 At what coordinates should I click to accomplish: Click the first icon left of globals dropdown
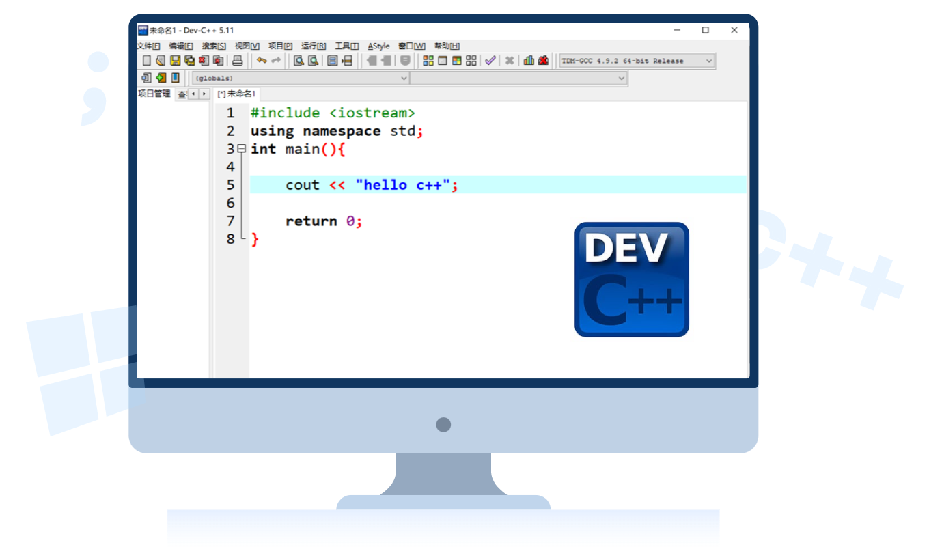[x=146, y=78]
